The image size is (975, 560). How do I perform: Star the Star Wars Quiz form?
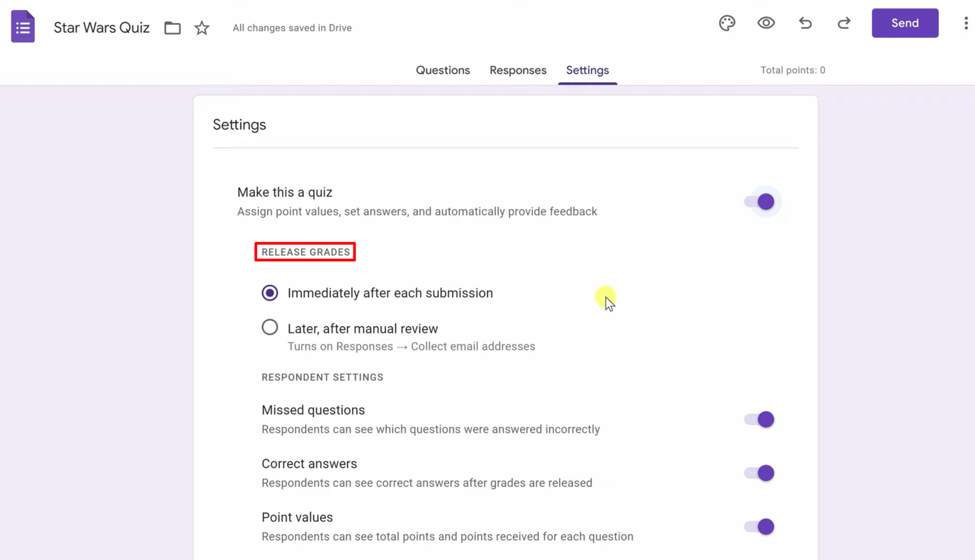tap(202, 28)
